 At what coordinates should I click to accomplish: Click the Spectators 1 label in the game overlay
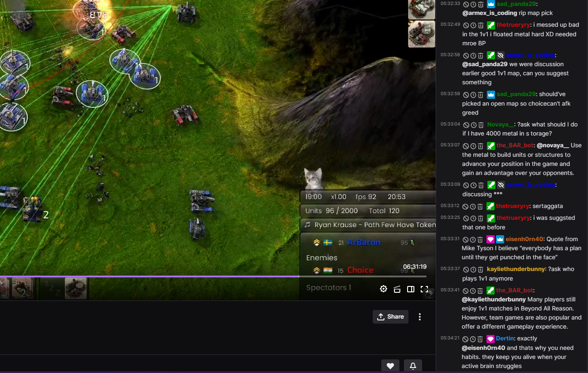point(328,288)
